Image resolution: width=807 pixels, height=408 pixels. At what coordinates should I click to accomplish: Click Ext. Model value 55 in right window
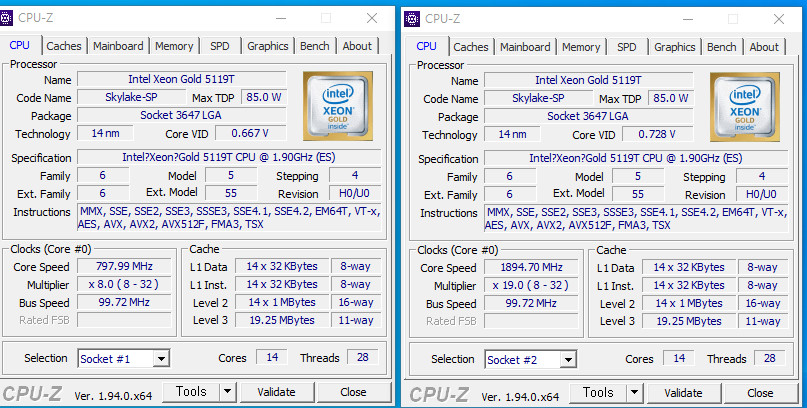(638, 194)
